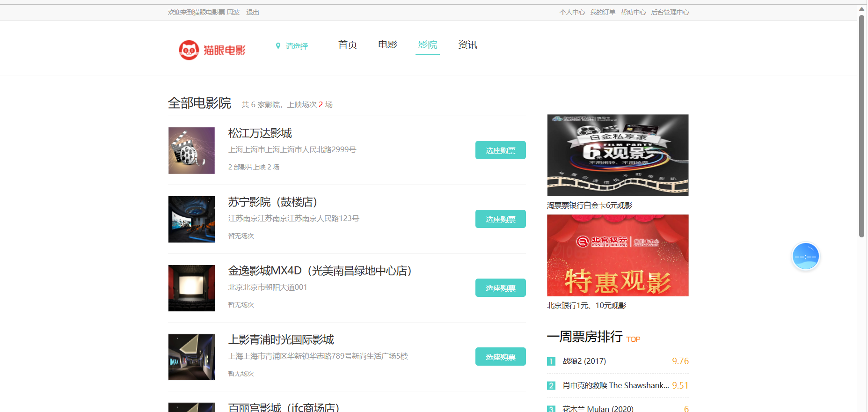
Task: Open the 请选择 city dropdown
Action: 297,46
